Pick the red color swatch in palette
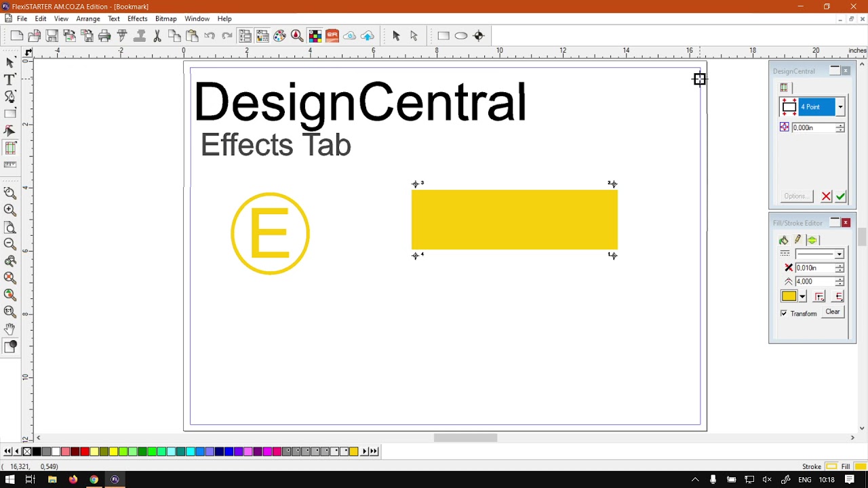Image resolution: width=868 pixels, height=488 pixels. tap(85, 451)
